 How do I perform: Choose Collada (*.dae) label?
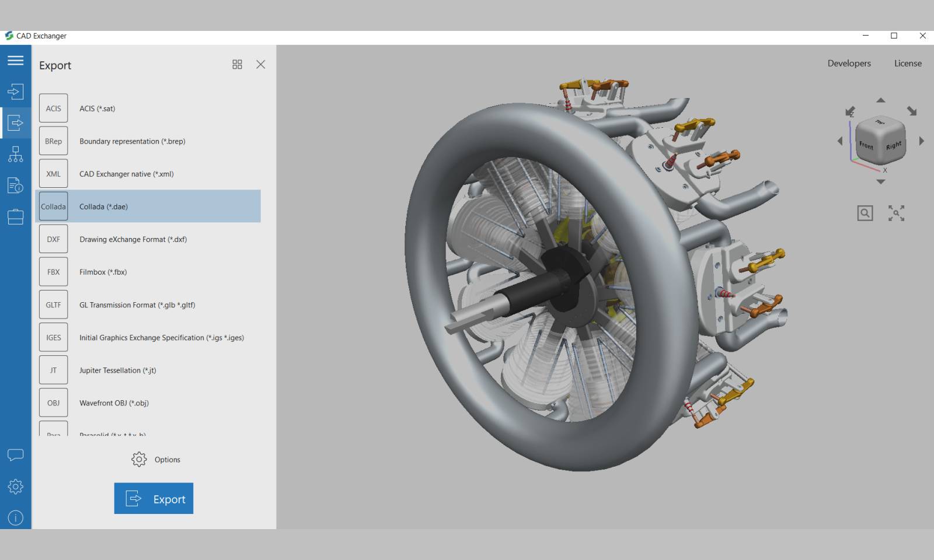point(104,206)
